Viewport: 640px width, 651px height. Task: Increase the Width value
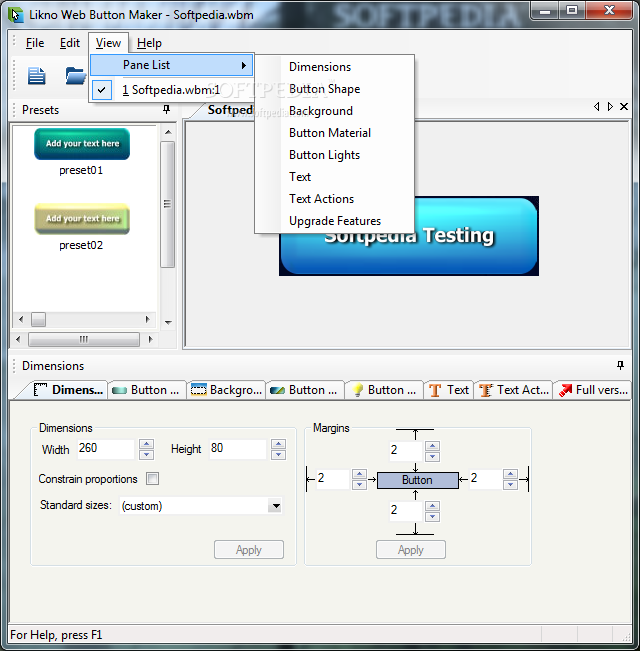click(147, 444)
